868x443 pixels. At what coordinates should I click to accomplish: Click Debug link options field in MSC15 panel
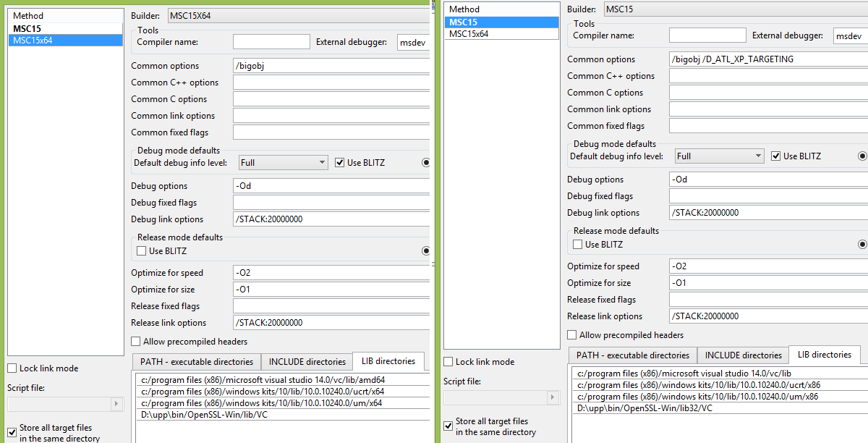tap(767, 213)
